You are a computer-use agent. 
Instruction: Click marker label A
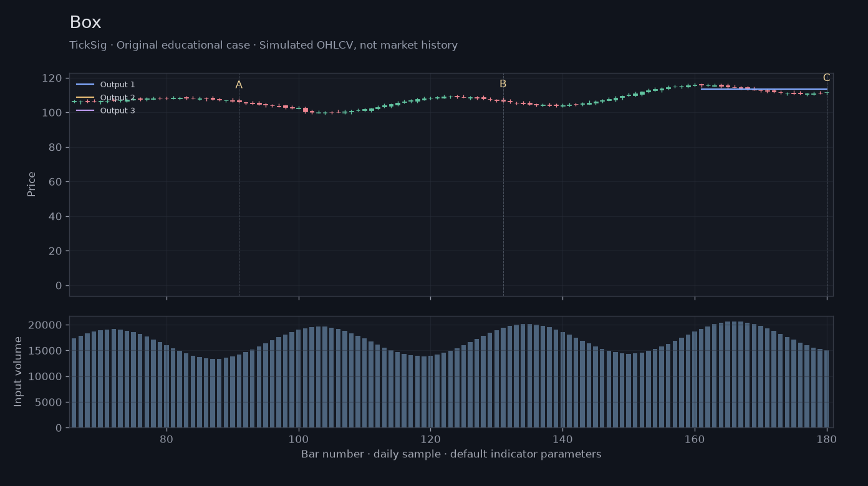(x=239, y=85)
